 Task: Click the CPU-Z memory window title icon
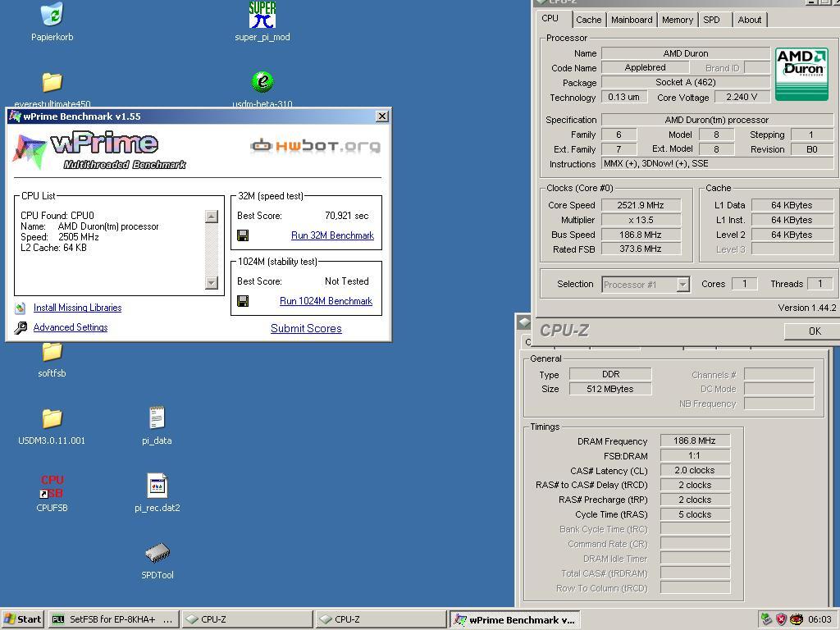(x=523, y=322)
